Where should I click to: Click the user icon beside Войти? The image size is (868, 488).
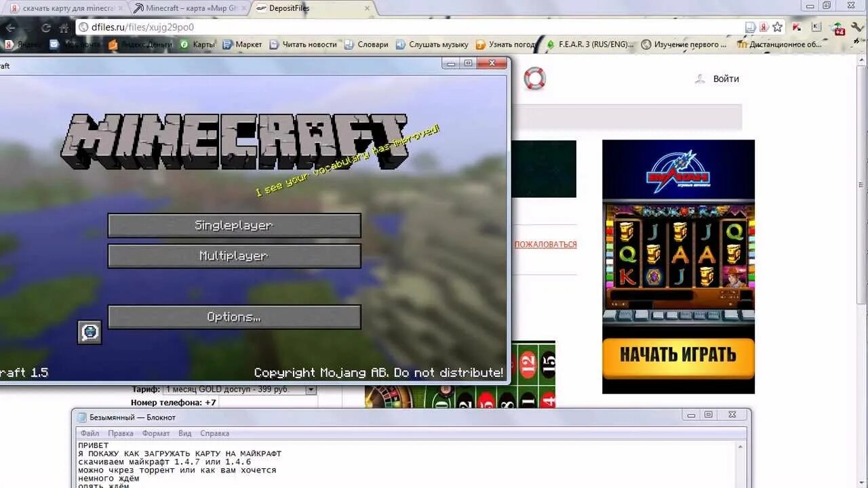701,79
